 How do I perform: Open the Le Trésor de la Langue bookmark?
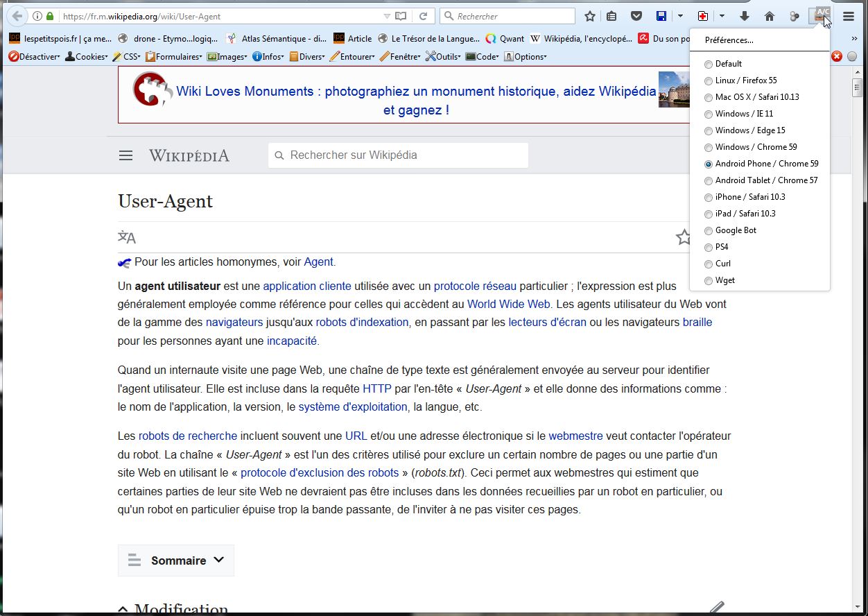[x=428, y=39]
